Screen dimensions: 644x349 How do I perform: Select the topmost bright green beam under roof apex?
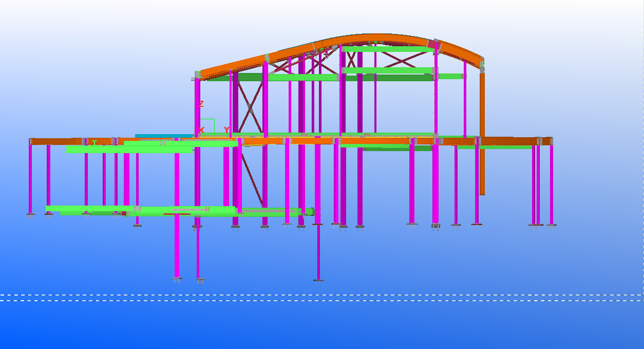pos(388,49)
